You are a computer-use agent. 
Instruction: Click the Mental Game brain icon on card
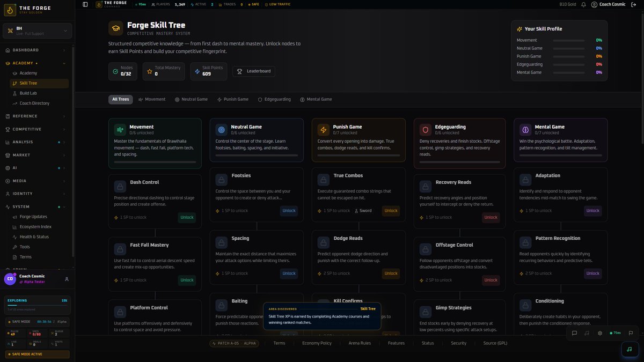point(525,130)
